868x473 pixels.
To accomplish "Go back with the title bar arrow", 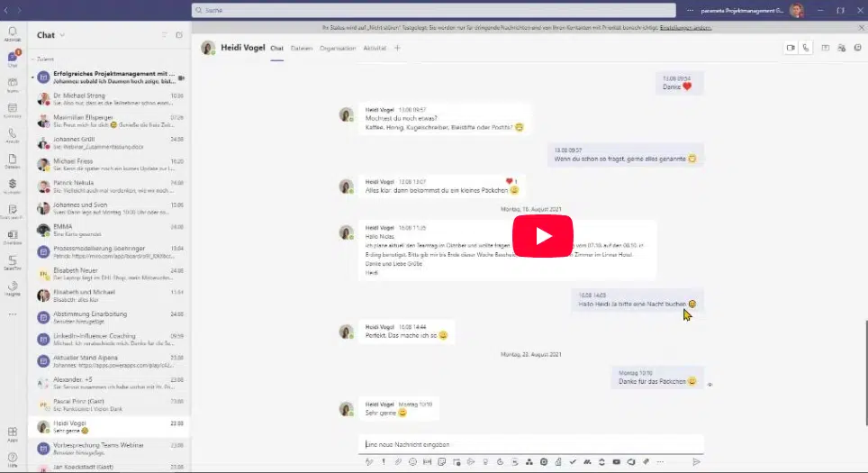I will point(6,10).
